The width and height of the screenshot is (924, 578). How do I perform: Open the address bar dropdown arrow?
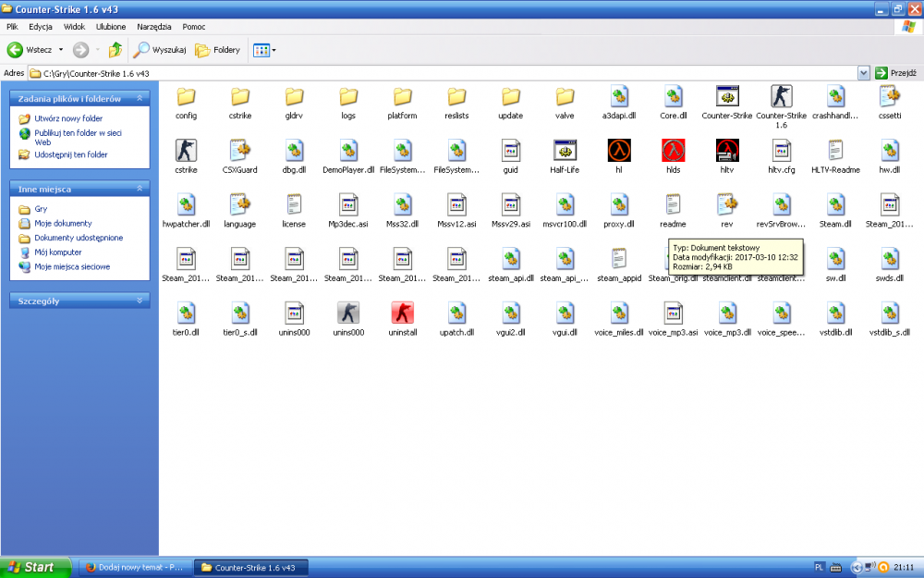click(863, 72)
